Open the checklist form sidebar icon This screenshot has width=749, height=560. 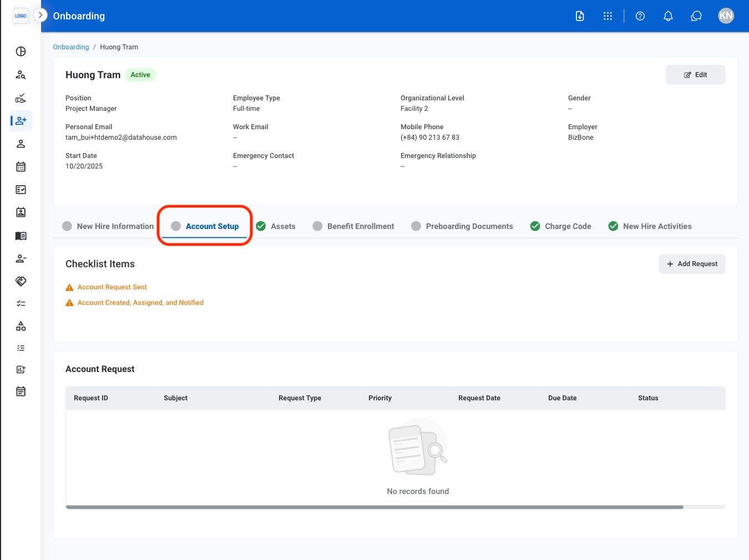(21, 190)
